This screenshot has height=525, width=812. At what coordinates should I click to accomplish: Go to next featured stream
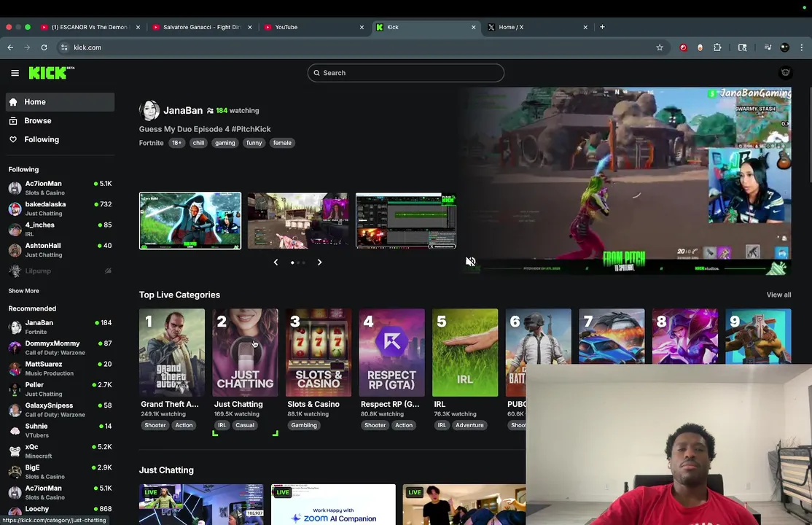319,262
